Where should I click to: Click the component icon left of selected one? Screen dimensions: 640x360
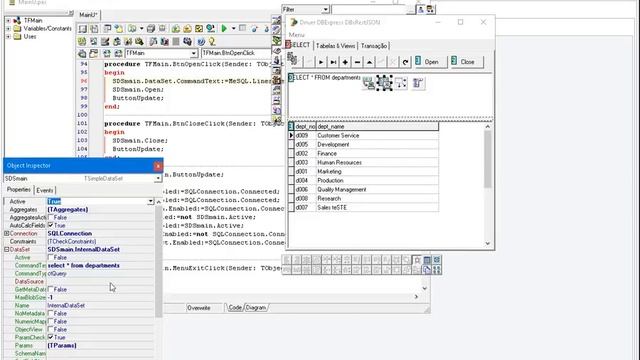(x=368, y=83)
